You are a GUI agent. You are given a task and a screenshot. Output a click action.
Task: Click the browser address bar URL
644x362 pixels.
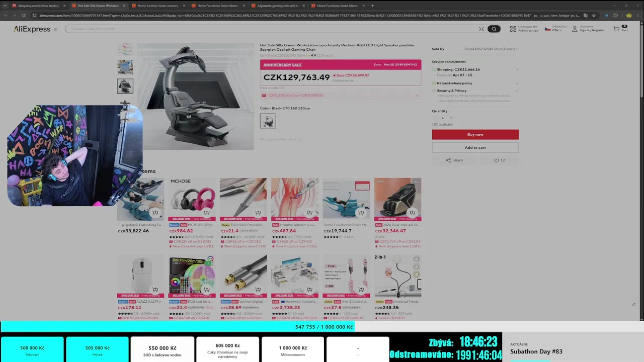(x=309, y=16)
